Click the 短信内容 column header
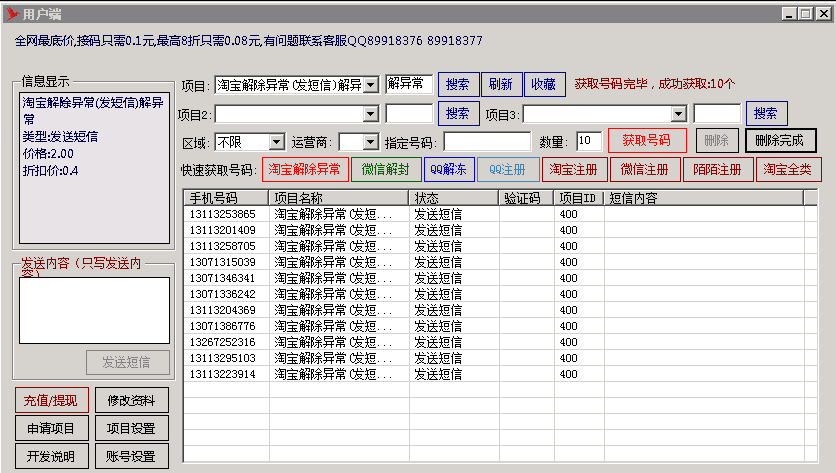 click(703, 198)
